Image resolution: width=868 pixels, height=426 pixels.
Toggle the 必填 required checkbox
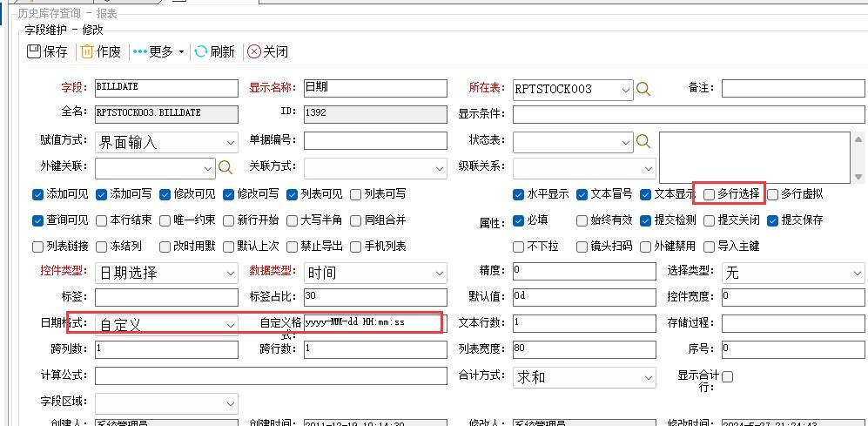tap(519, 220)
